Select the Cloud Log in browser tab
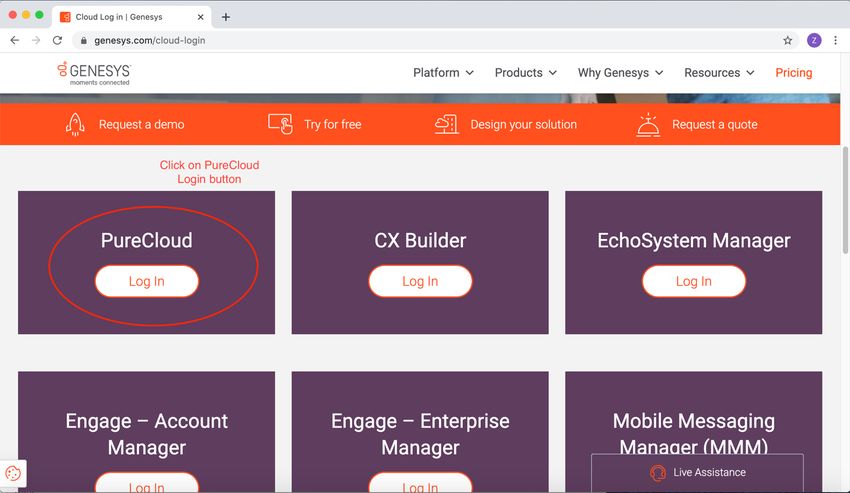Viewport: 850px width, 493px height. tap(132, 17)
